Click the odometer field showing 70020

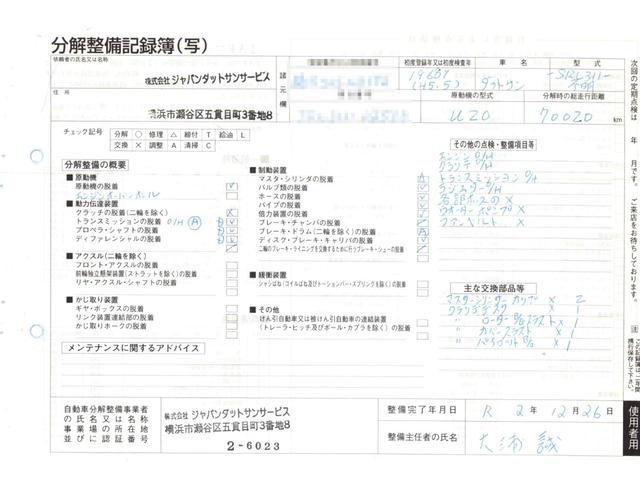click(x=568, y=117)
